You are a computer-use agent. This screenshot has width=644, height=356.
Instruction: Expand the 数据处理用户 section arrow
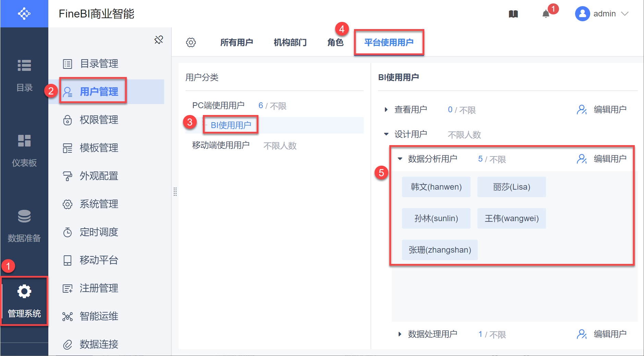(x=400, y=334)
